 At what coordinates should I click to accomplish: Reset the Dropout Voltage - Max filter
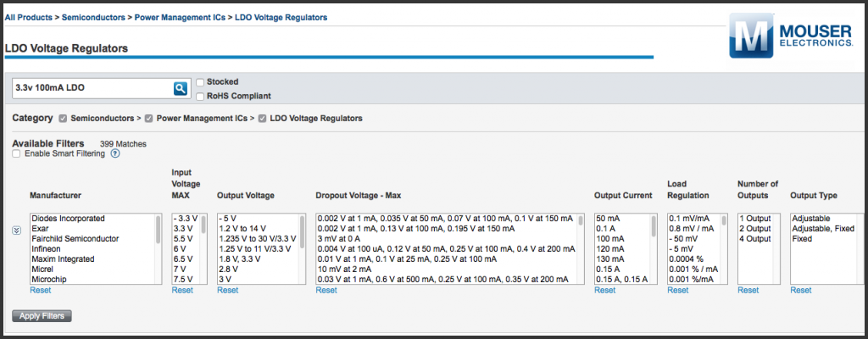click(x=326, y=290)
